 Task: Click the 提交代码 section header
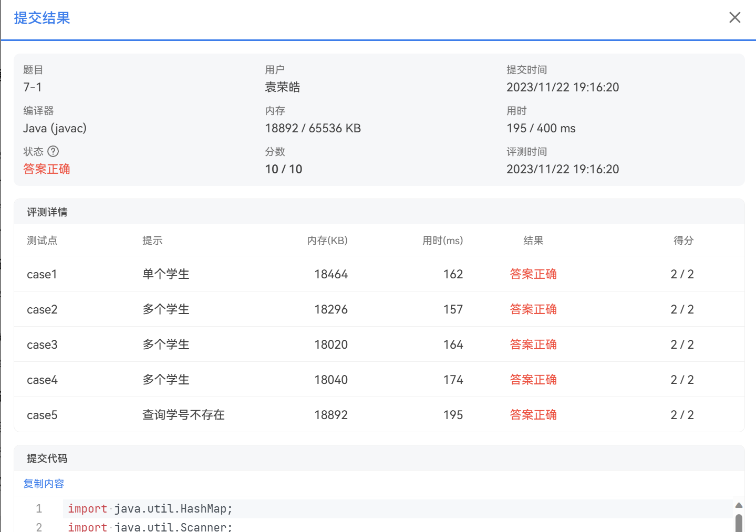[47, 458]
